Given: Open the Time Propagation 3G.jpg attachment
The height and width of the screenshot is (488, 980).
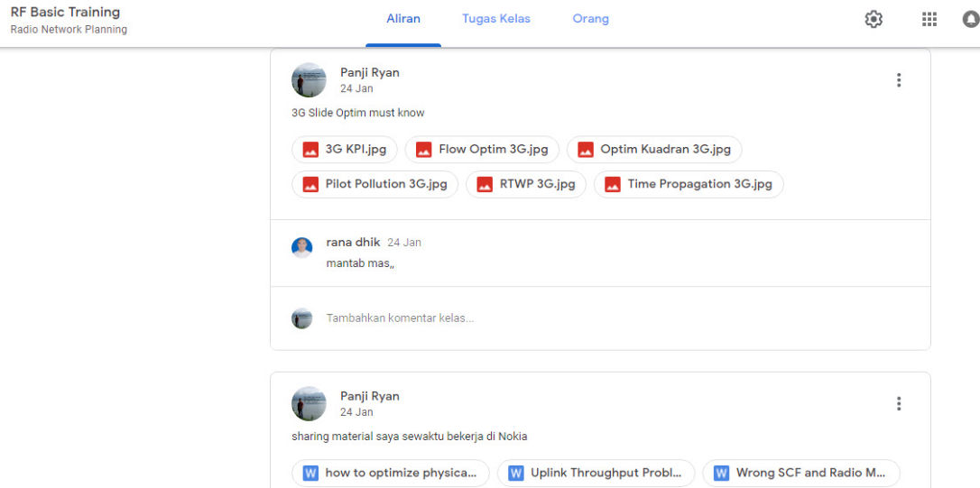Looking at the screenshot, I should click(699, 184).
